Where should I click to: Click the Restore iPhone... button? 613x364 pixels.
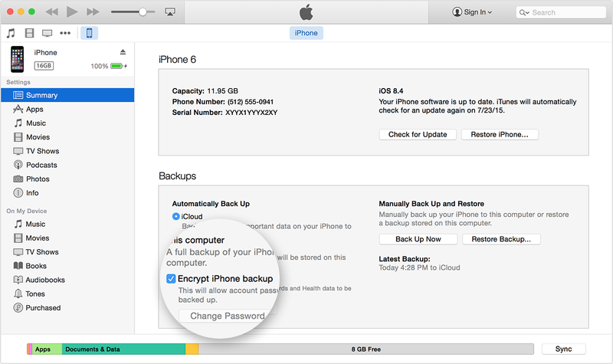coord(500,135)
